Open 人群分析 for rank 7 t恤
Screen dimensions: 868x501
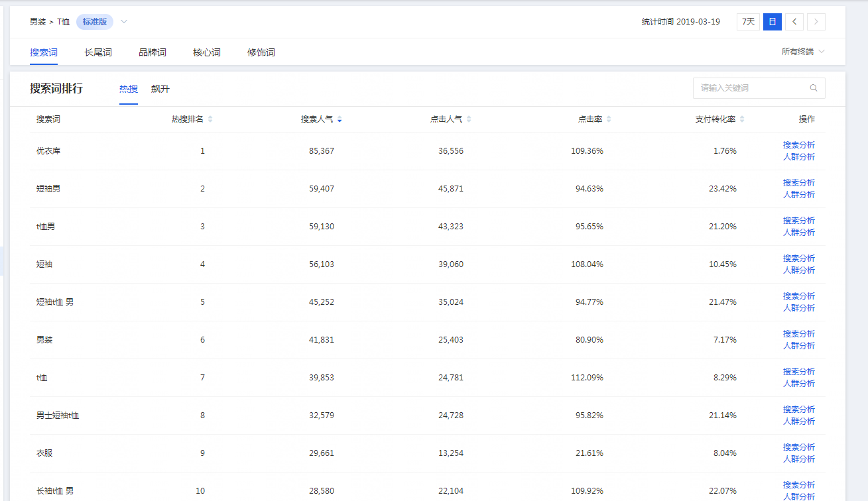(799, 384)
